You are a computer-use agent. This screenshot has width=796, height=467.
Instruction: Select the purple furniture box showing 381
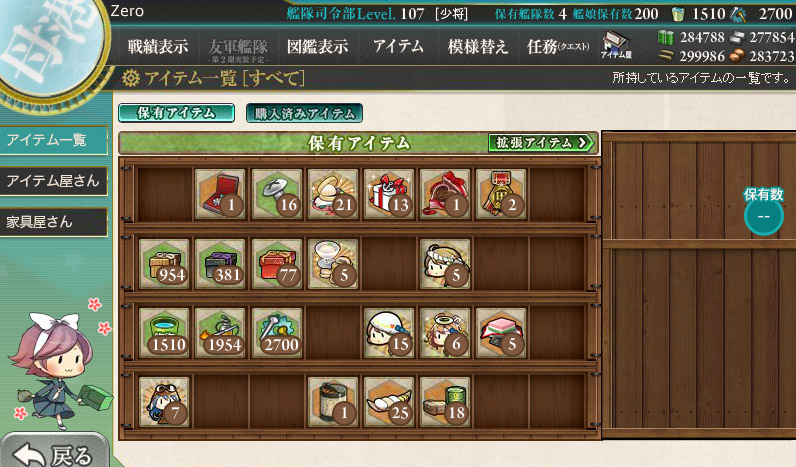pyautogui.click(x=220, y=264)
